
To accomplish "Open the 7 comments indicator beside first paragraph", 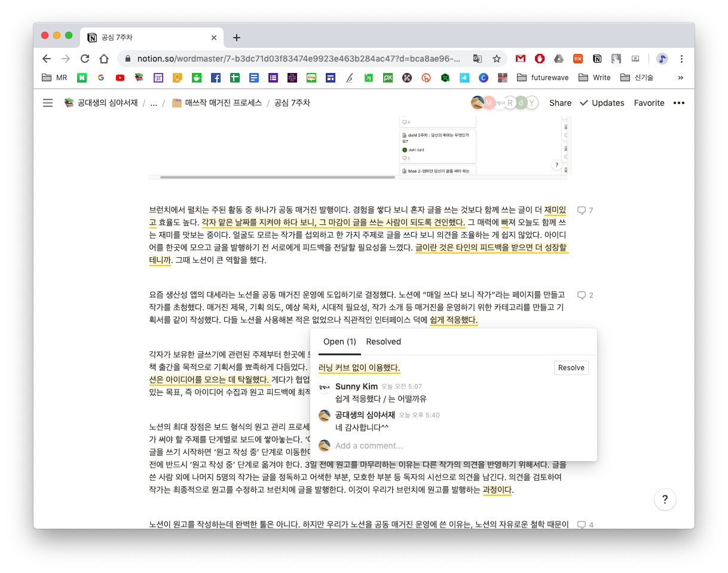I will coord(585,211).
